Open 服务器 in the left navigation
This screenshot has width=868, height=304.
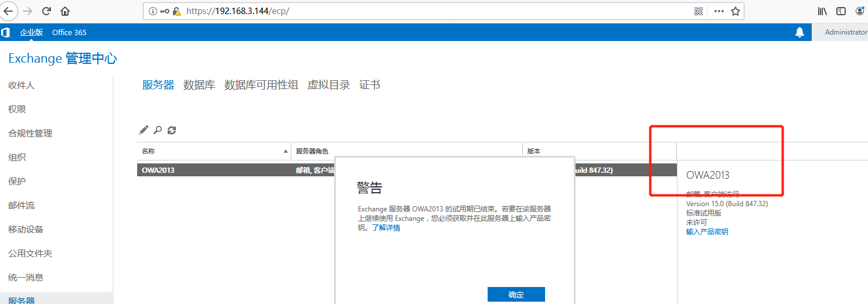[22, 299]
